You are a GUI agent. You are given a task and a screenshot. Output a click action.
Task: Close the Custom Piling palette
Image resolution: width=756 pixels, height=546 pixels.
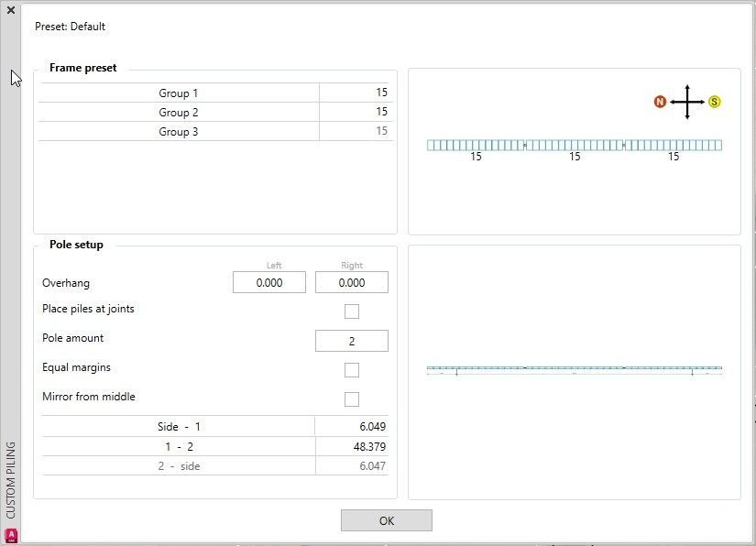(x=11, y=10)
